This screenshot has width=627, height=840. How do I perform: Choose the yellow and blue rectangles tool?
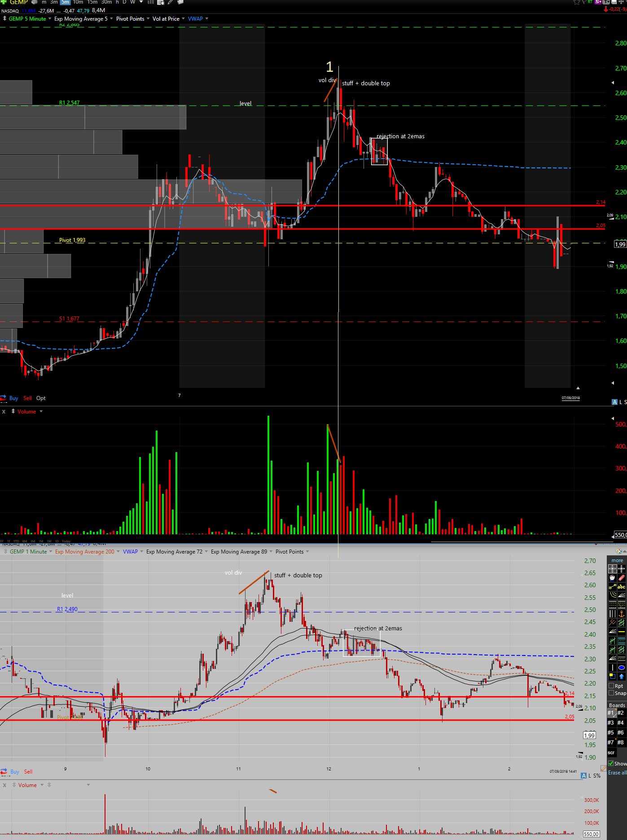612,676
